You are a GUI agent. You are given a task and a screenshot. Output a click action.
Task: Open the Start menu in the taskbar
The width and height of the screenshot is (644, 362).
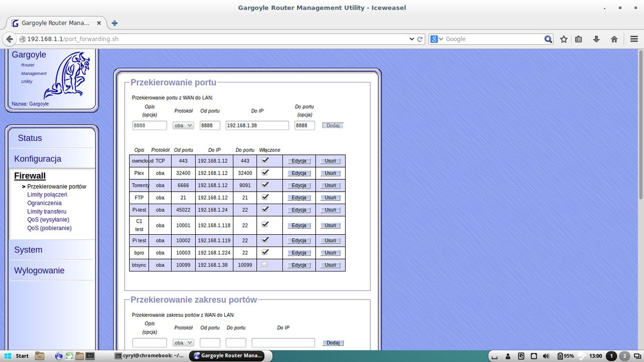click(17, 356)
